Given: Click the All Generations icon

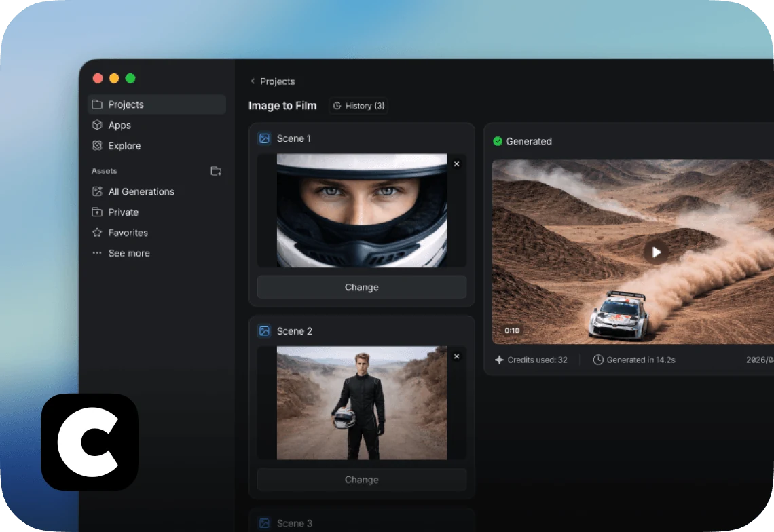Looking at the screenshot, I should (97, 191).
